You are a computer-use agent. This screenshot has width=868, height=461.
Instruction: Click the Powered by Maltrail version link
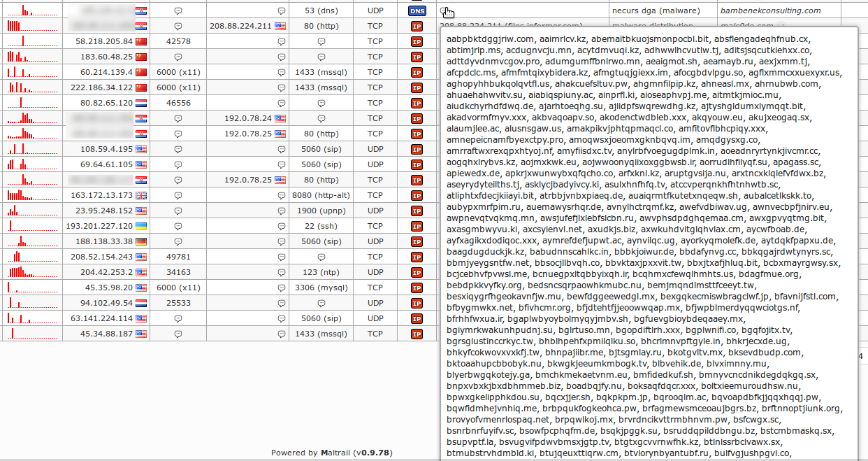[x=372, y=453]
